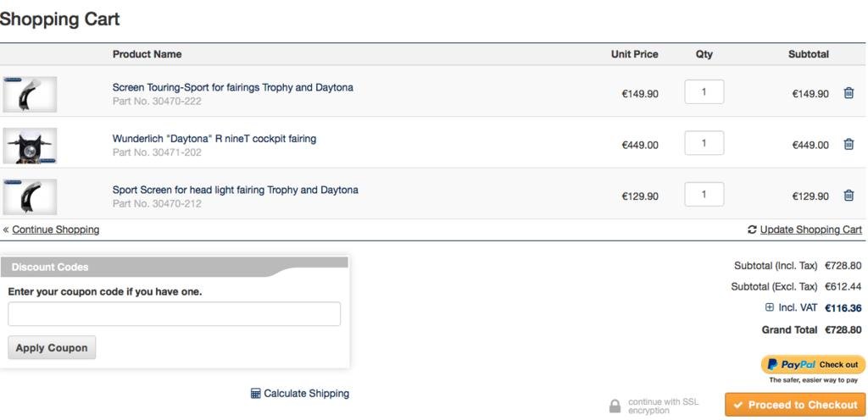This screenshot has height=420, width=868.
Task: Click the Update Shopping Cart link
Action: [810, 229]
